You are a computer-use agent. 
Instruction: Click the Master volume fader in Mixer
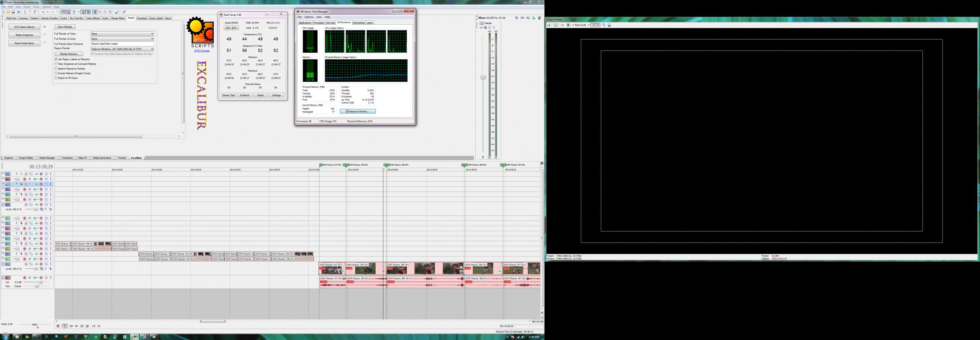pyautogui.click(x=483, y=77)
